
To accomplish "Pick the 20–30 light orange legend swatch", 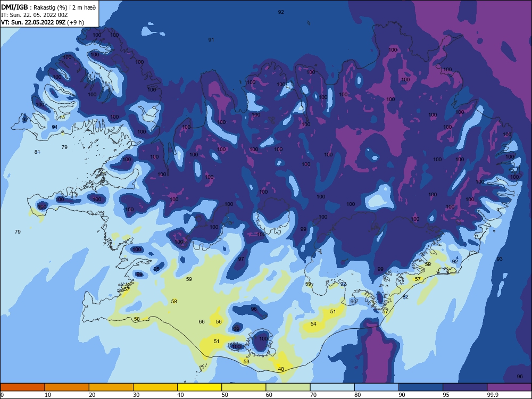I will coord(111,387).
